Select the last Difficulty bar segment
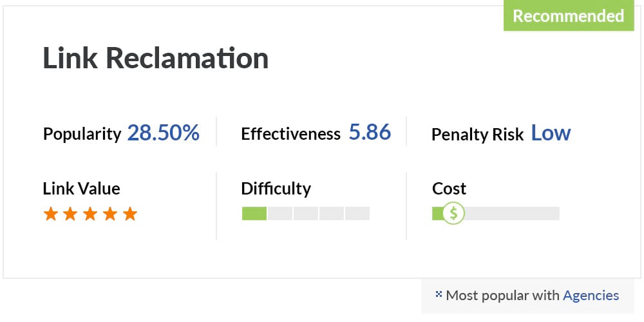This screenshot has width=644, height=322. 357,213
